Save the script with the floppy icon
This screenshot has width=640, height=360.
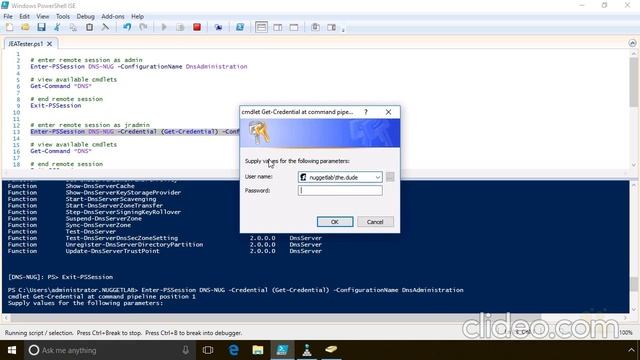point(41,27)
